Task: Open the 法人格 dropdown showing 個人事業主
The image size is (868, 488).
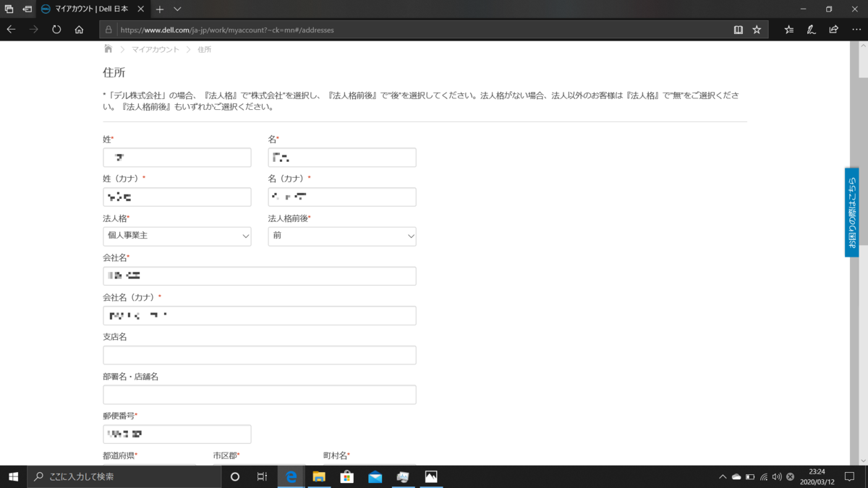Action: [x=176, y=236]
